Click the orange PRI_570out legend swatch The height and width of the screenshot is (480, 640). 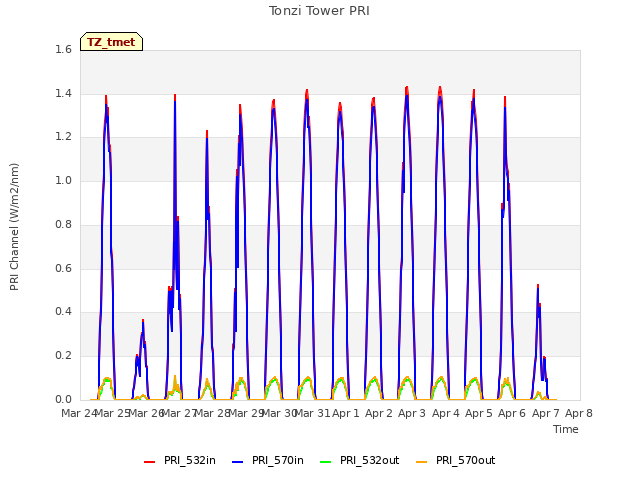(x=421, y=462)
